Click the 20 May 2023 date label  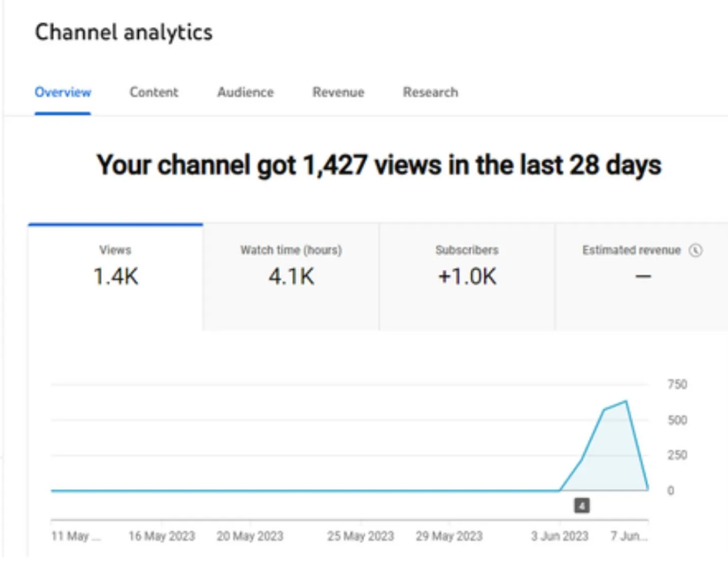tap(250, 537)
